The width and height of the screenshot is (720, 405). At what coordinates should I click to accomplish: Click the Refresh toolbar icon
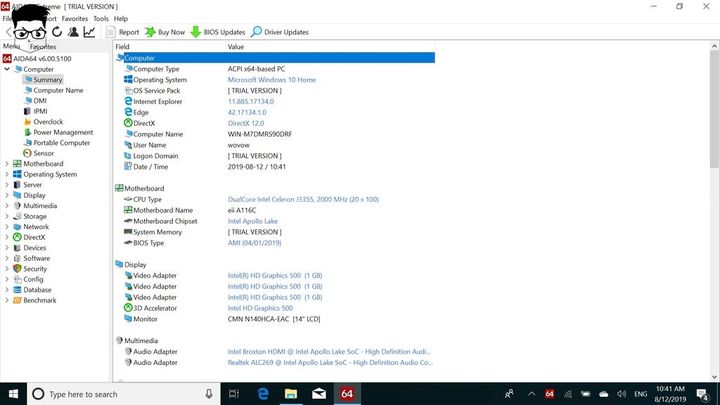(57, 32)
